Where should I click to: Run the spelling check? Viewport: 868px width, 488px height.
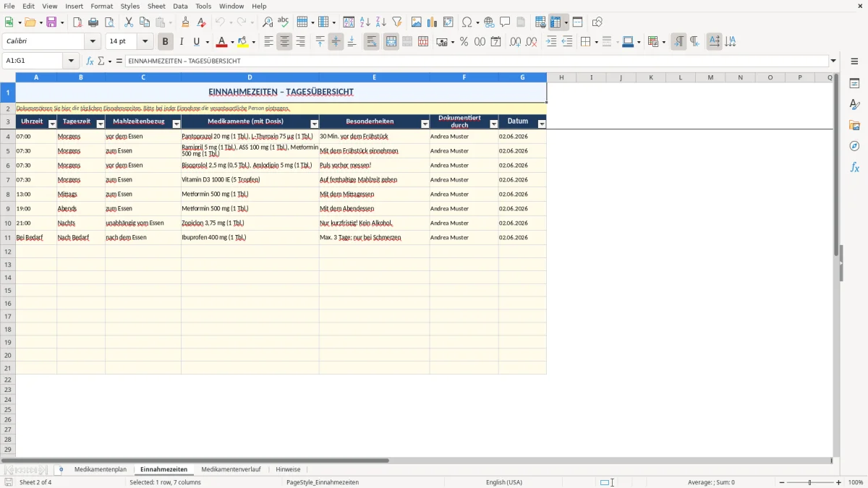point(284,22)
